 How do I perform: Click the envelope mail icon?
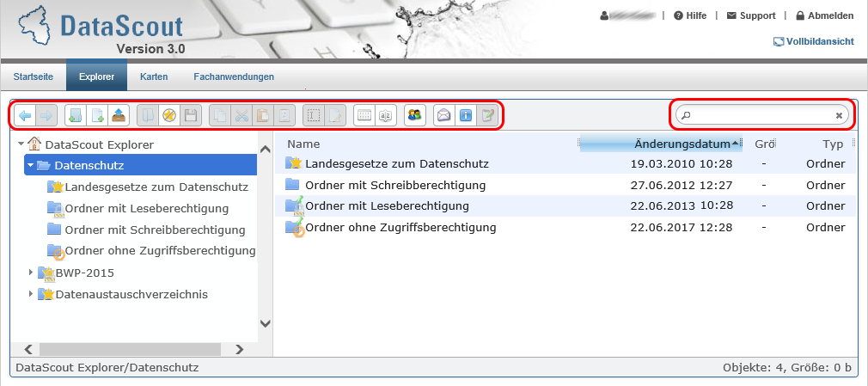[x=444, y=115]
